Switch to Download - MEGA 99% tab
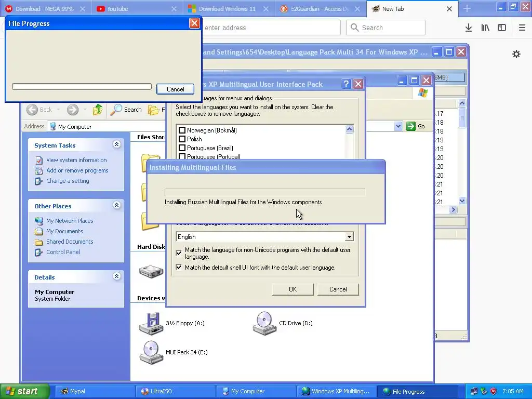 (x=46, y=9)
